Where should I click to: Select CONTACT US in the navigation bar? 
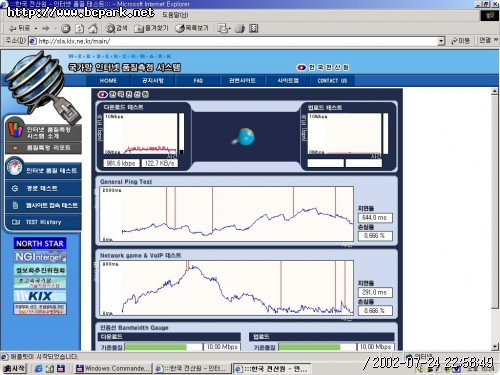click(332, 81)
